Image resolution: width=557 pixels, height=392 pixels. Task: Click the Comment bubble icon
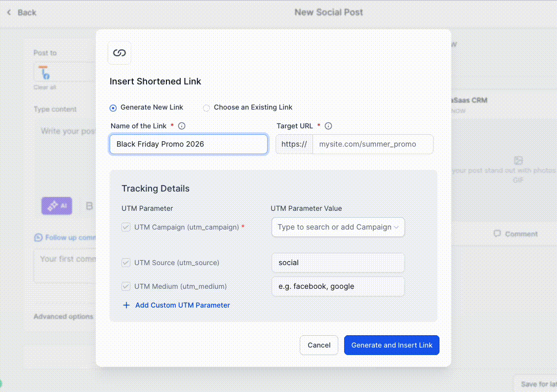(497, 234)
